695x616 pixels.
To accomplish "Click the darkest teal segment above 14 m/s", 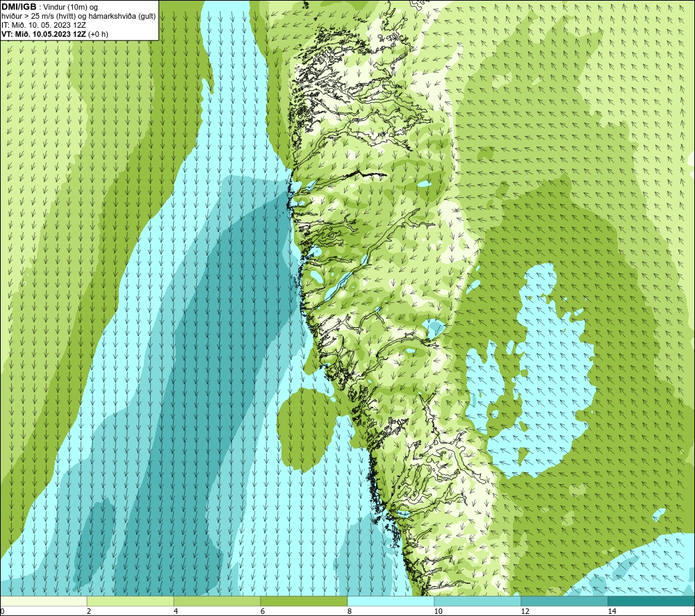I will (651, 601).
